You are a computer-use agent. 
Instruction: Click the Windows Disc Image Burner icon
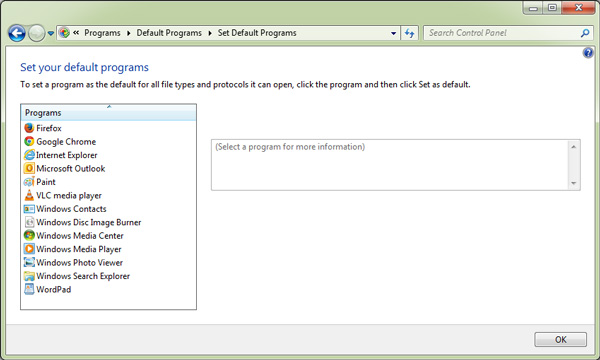point(29,222)
